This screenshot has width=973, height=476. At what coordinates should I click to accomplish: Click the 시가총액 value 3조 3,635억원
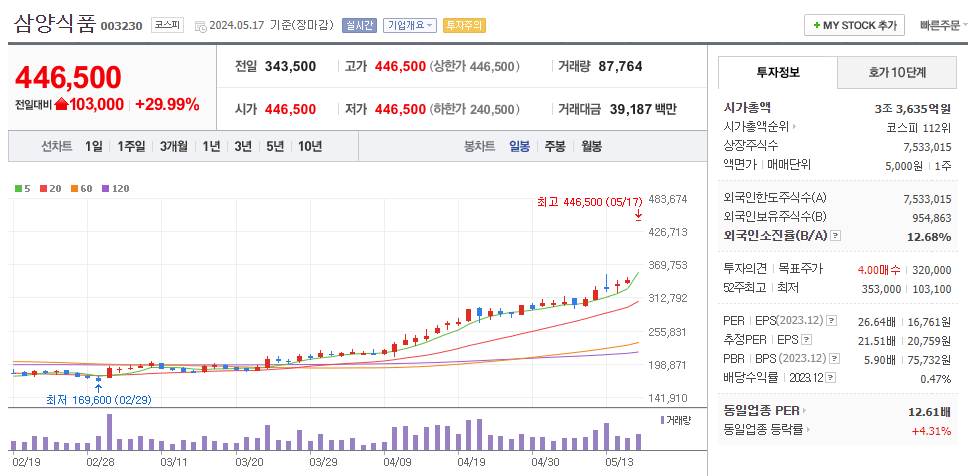point(912,109)
